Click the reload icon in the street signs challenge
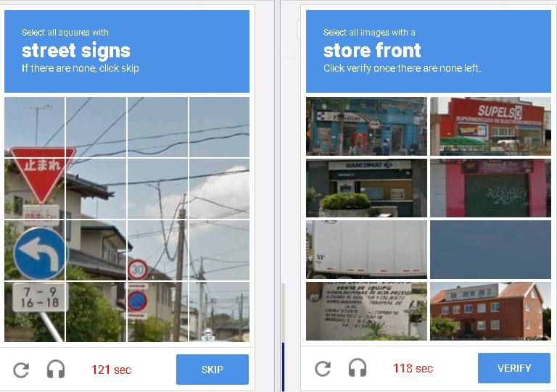Screen dimensions: 557x392 point(21,370)
